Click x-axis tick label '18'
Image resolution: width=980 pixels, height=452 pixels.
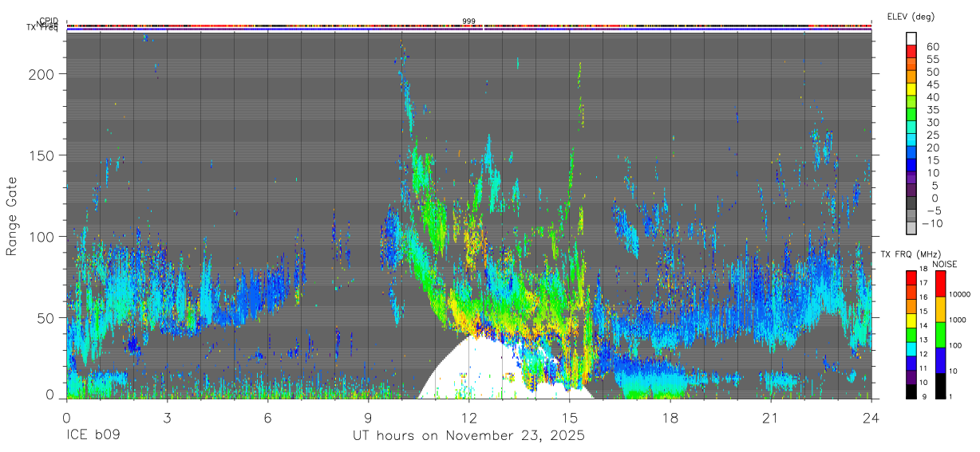point(670,418)
